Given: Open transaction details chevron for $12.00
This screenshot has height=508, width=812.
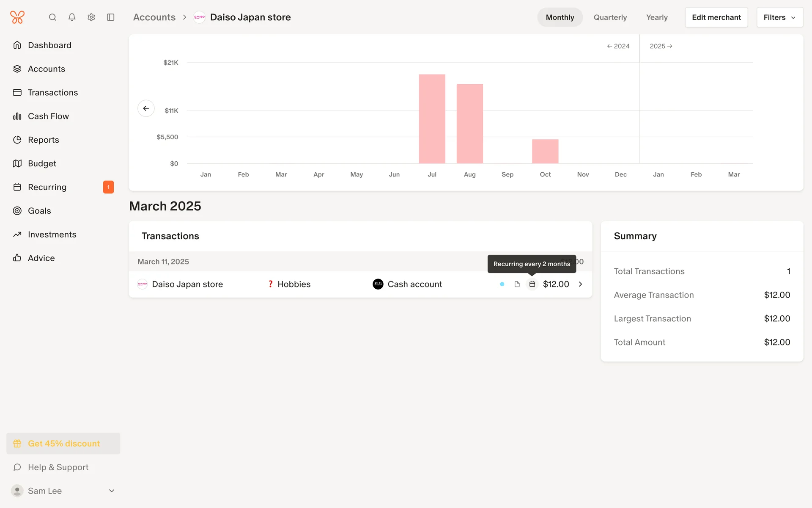Looking at the screenshot, I should pos(580,284).
